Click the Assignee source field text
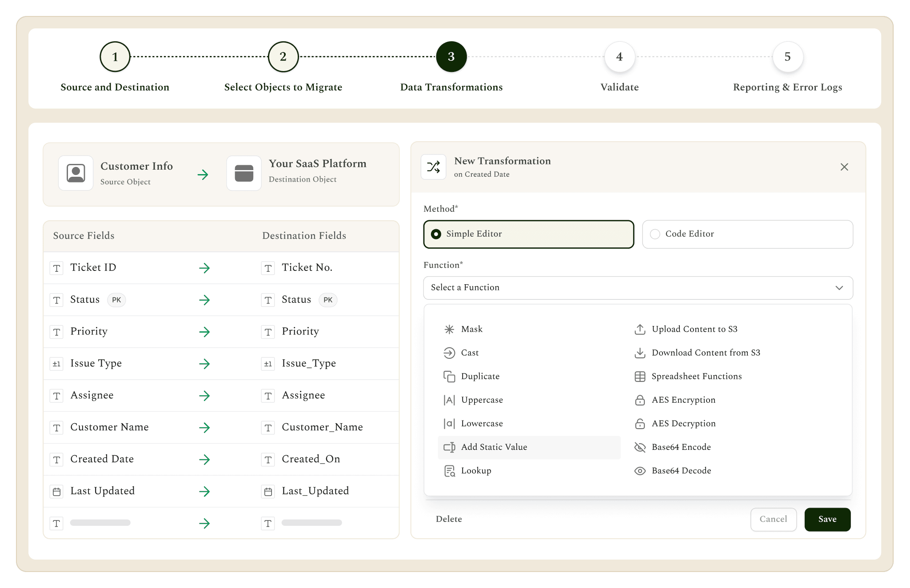Screen dimensions: 910x588 [x=92, y=396]
